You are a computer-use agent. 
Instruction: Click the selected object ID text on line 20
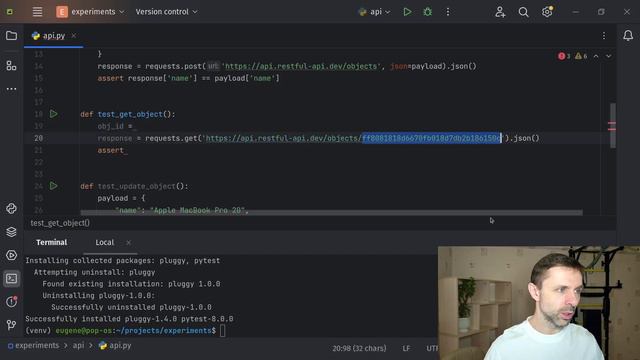pyautogui.click(x=431, y=138)
